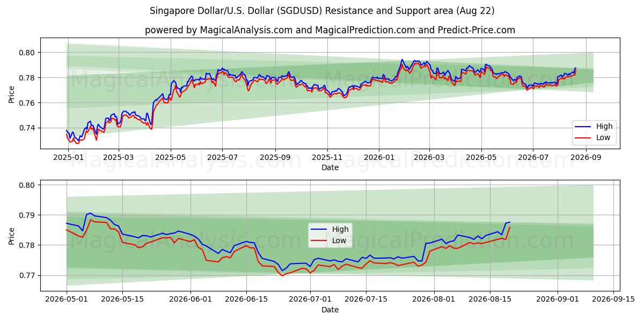Viewport: 644px width, 322px height.
Task: Click the top chart 'Date' axis label
Action: coord(330,167)
